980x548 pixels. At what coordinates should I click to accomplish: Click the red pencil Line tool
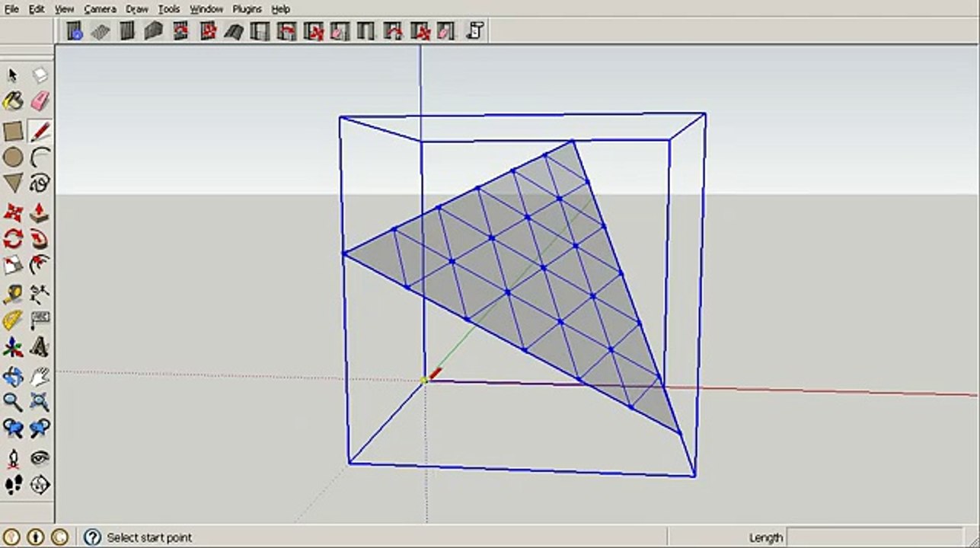[40, 131]
